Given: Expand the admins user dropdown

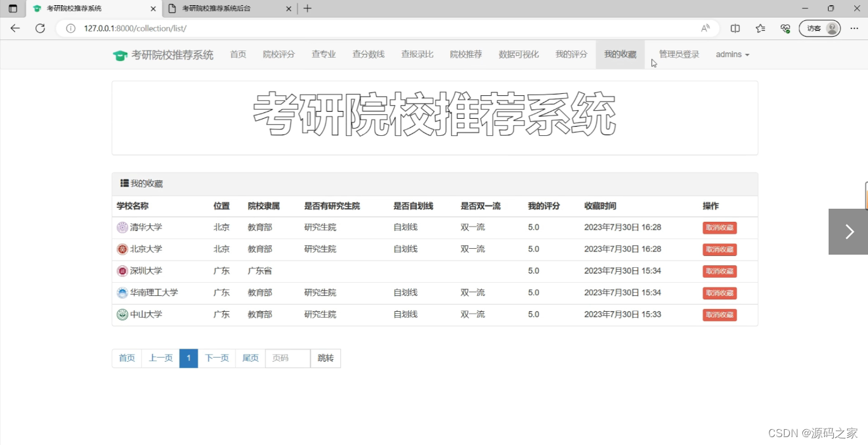Looking at the screenshot, I should pyautogui.click(x=732, y=54).
